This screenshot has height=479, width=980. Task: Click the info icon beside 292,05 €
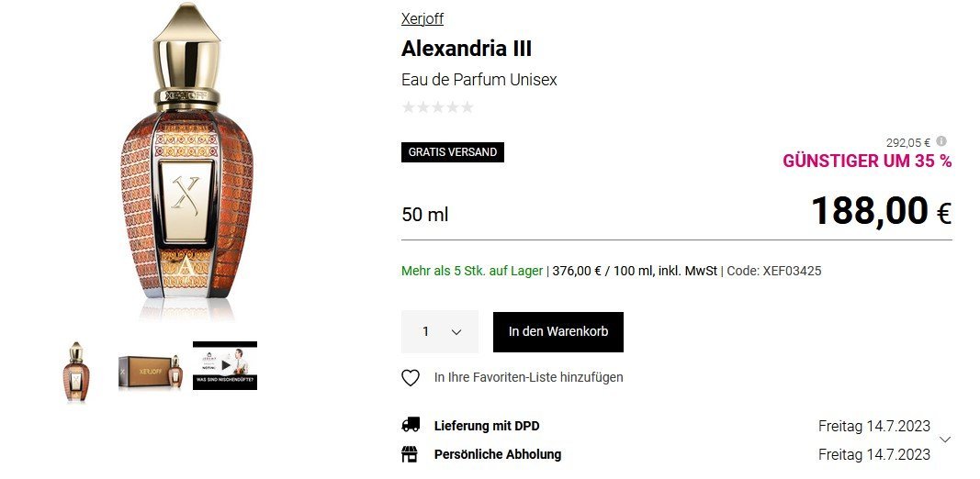point(941,141)
